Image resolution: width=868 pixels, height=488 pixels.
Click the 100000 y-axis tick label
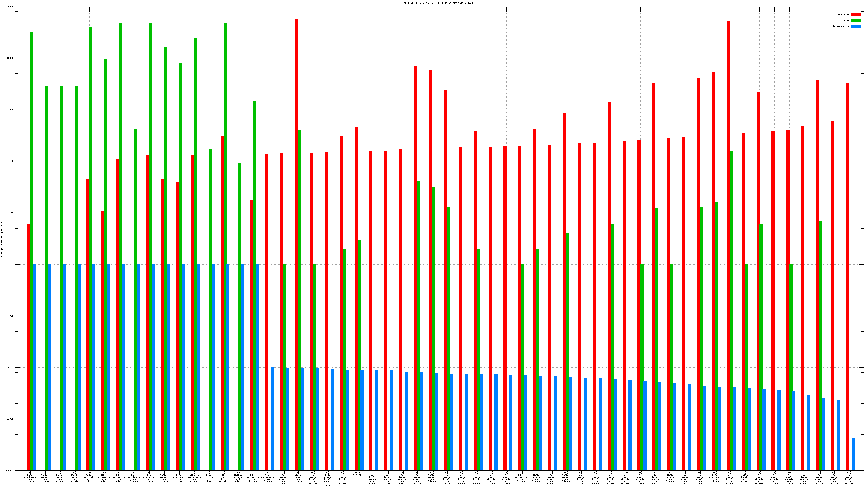tap(10, 7)
